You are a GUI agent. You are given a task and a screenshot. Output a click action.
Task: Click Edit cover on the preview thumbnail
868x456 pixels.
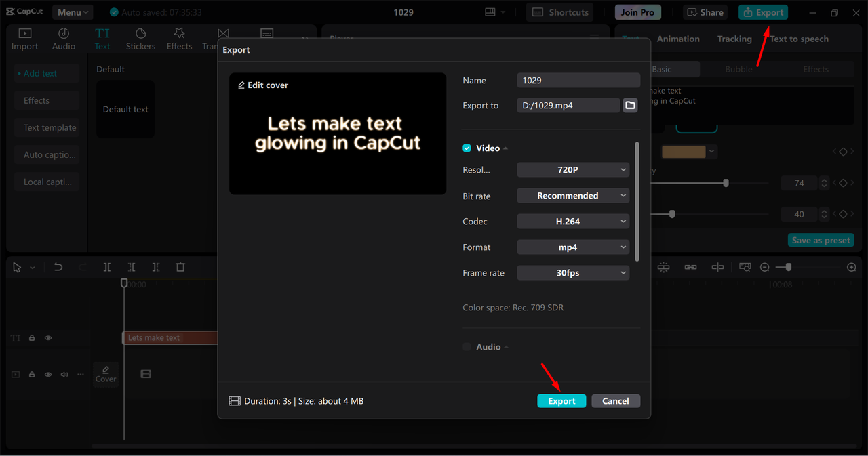[x=263, y=85]
